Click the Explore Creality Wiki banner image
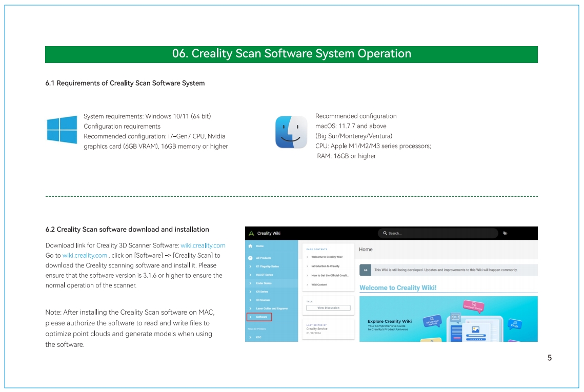584x392 pixels. (449, 319)
